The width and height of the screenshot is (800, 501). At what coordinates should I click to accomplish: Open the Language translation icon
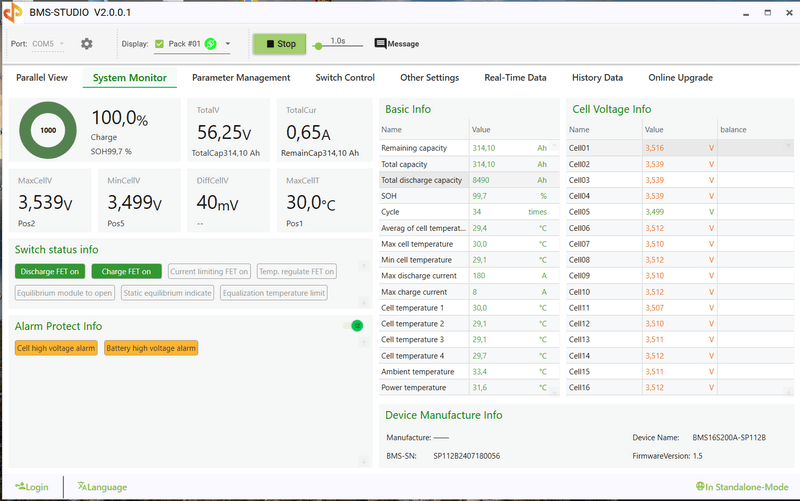click(x=82, y=487)
